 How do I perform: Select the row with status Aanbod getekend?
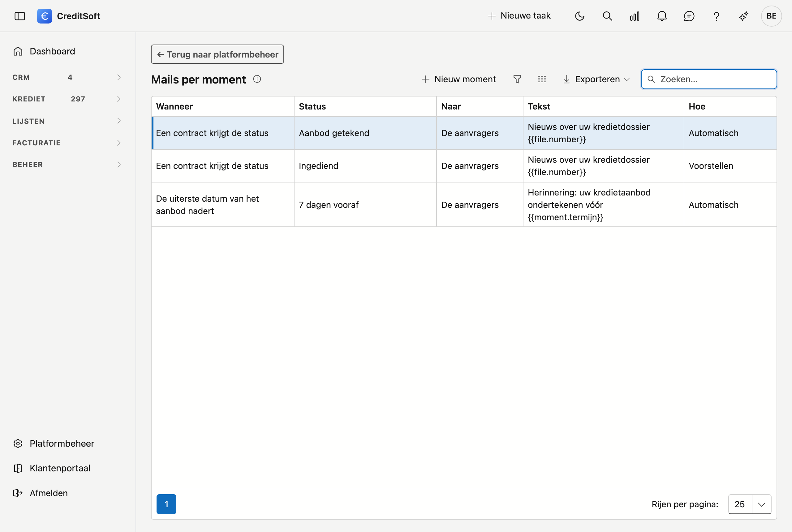pos(464,133)
